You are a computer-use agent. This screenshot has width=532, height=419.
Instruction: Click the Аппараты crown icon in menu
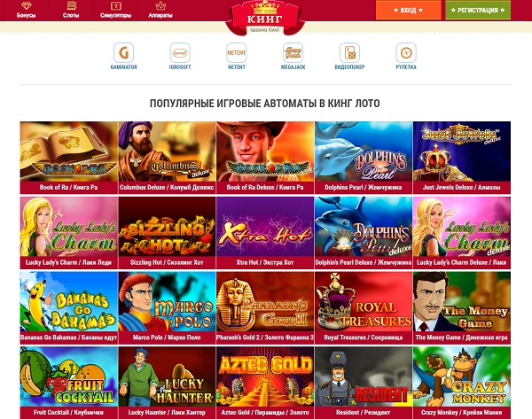160,6
